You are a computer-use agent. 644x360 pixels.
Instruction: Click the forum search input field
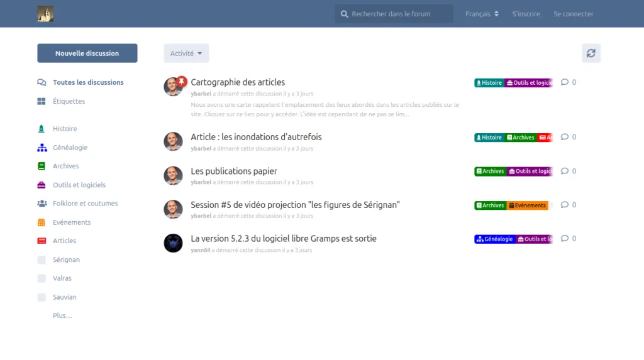[x=399, y=14]
